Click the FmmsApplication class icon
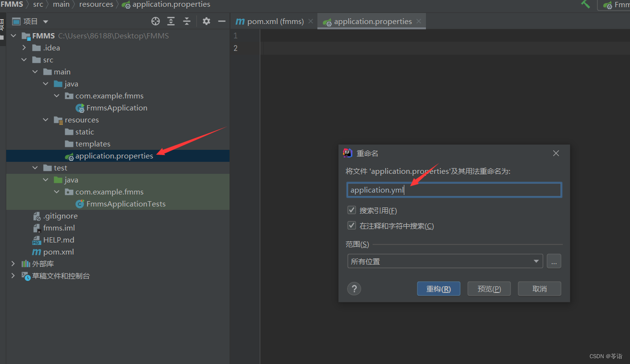The width and height of the screenshot is (630, 364). [x=80, y=108]
